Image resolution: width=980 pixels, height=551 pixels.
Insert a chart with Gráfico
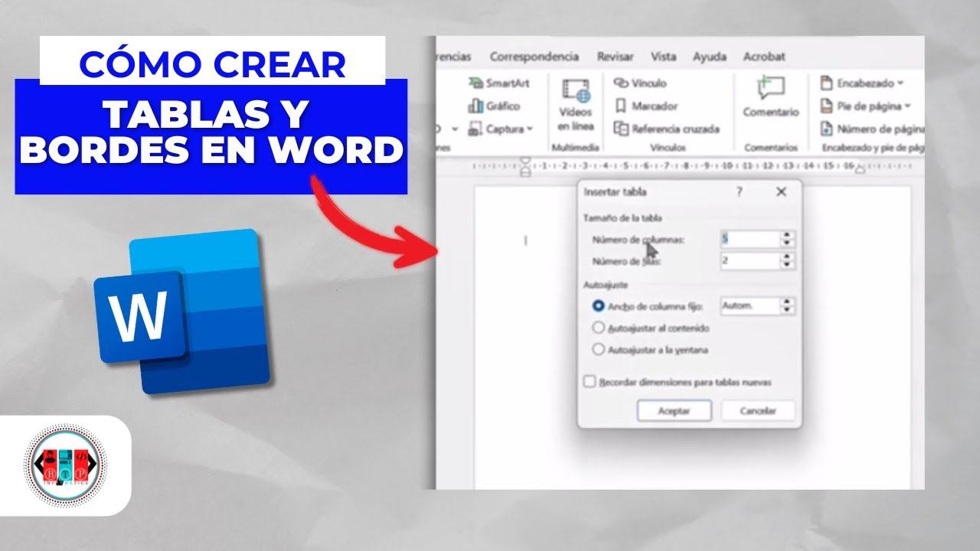point(495,106)
